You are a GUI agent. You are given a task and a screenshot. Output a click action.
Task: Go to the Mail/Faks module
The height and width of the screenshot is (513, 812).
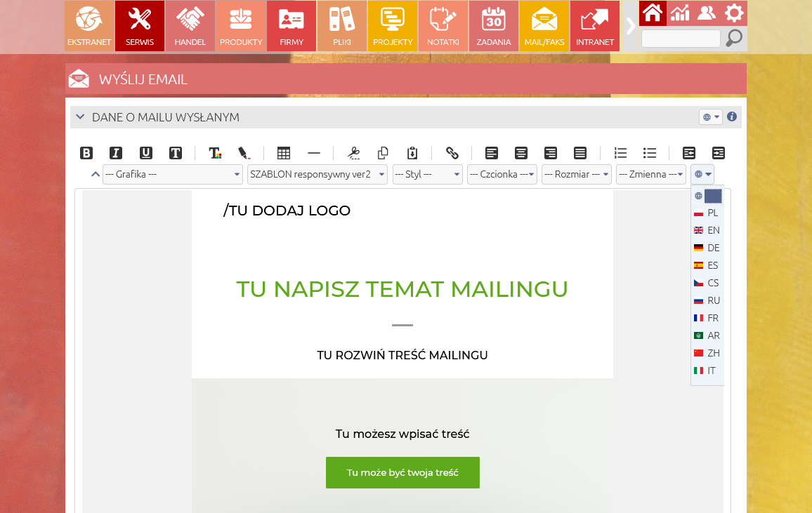tap(544, 26)
